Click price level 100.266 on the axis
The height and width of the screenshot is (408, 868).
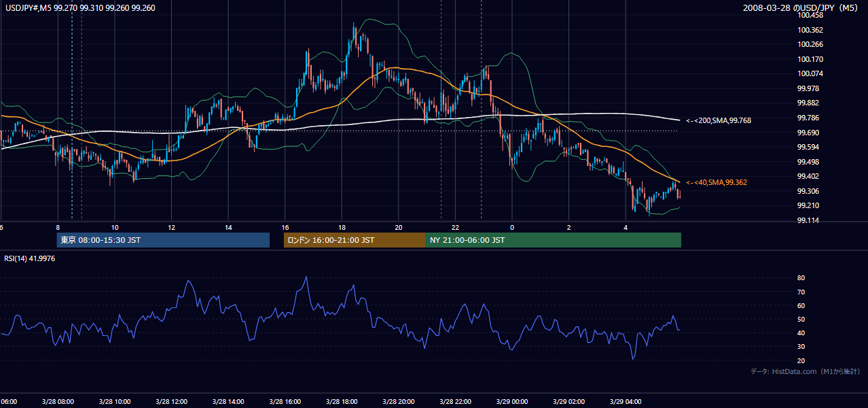pos(810,44)
